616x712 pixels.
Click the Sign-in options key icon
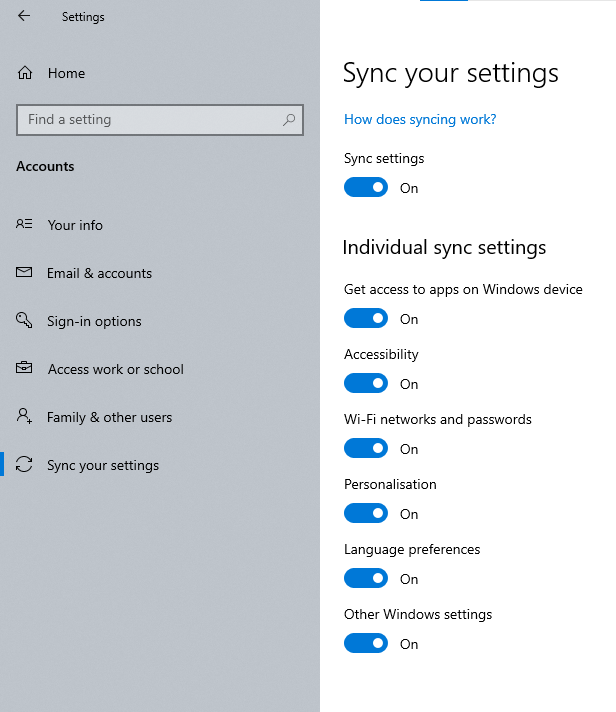click(24, 320)
